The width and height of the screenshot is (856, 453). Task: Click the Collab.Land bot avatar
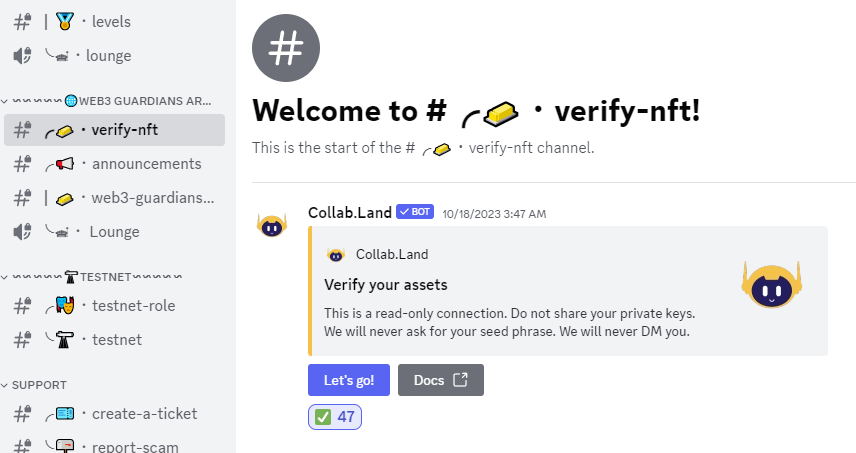pyautogui.click(x=272, y=225)
